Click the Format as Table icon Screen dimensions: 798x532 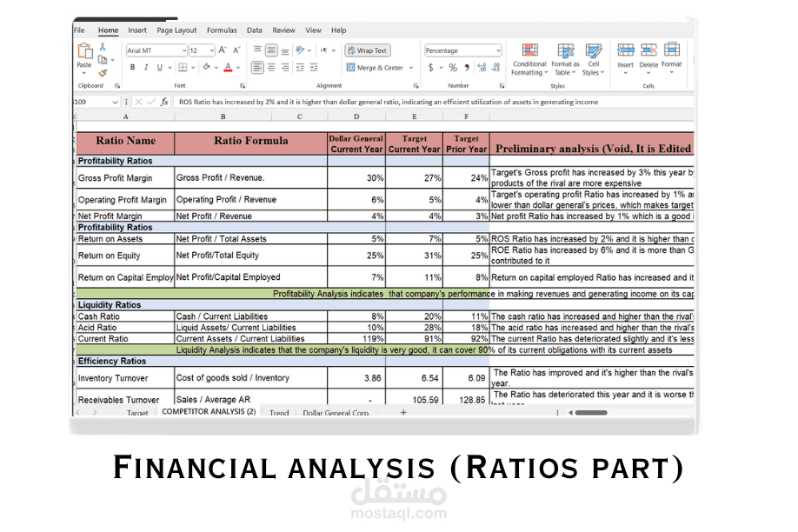[565, 50]
